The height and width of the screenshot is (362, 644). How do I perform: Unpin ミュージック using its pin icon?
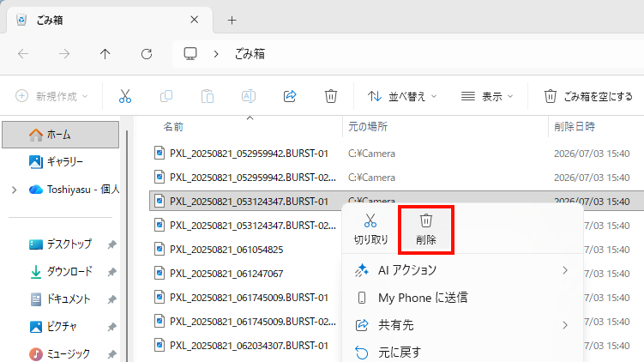pos(111,353)
